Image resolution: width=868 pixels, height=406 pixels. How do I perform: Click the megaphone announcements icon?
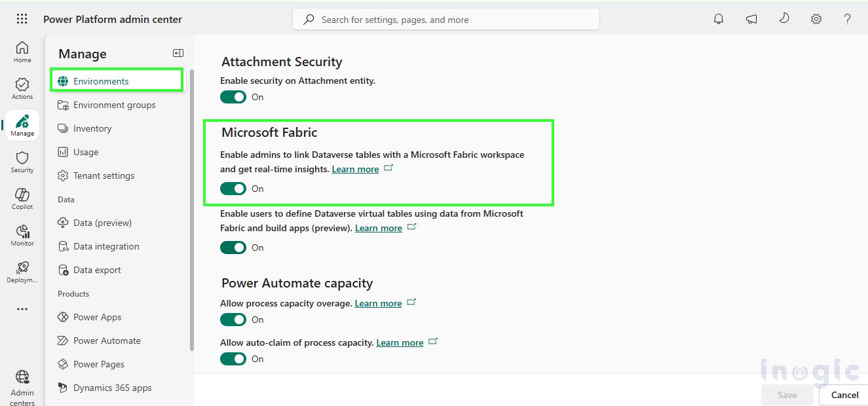(751, 19)
